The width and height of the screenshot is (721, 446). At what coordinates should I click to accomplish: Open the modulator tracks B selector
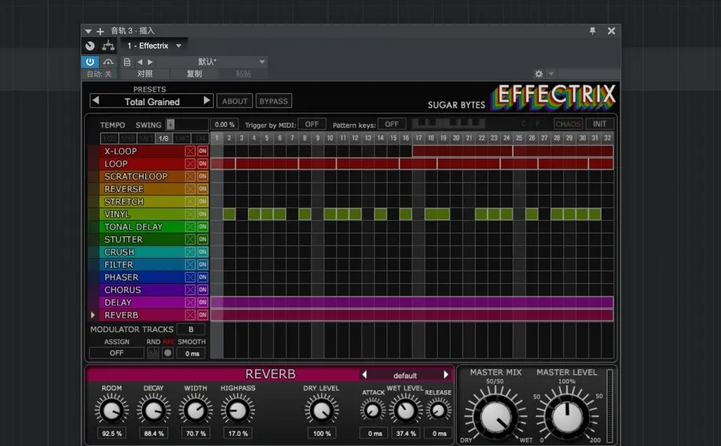click(191, 329)
